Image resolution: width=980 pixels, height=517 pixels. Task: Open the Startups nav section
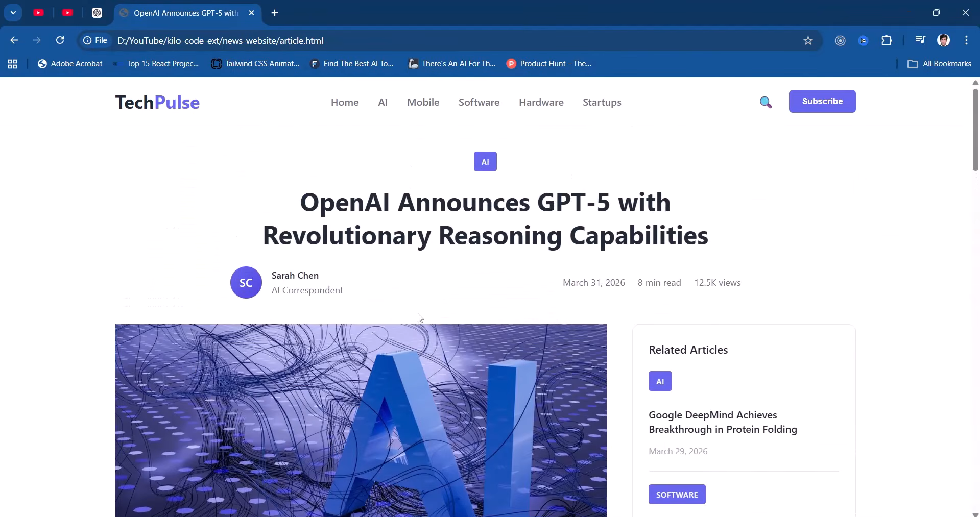click(602, 102)
